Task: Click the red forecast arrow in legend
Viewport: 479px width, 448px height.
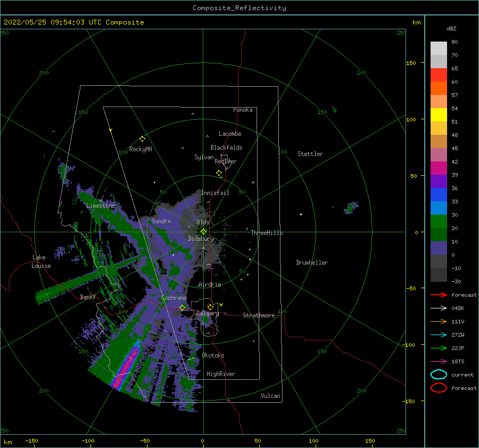Action: [439, 295]
